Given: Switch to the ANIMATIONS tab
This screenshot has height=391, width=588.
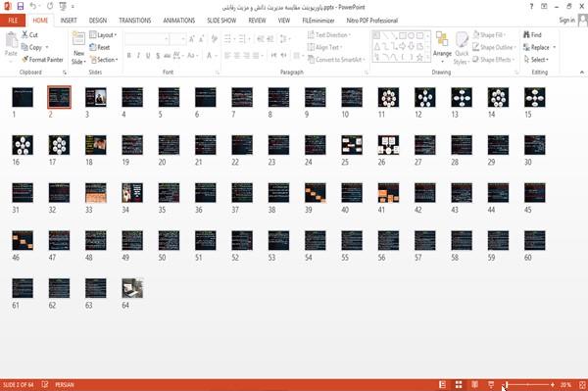Looking at the screenshot, I should coord(179,21).
